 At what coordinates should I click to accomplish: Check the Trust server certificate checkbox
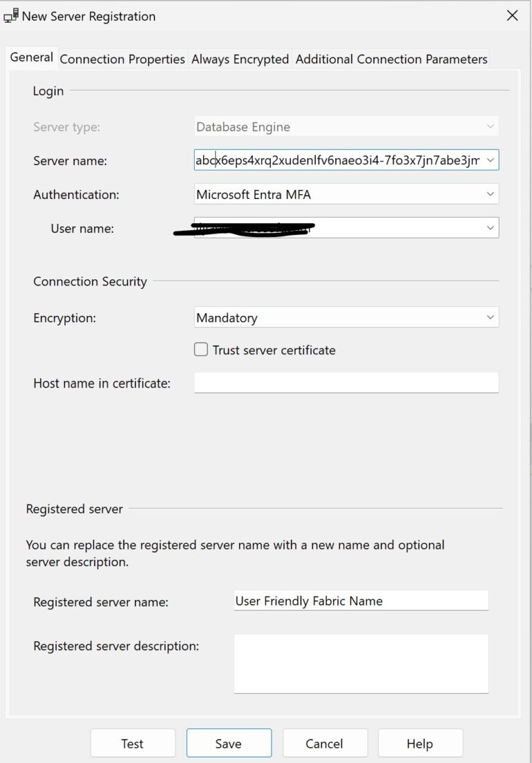pos(201,349)
